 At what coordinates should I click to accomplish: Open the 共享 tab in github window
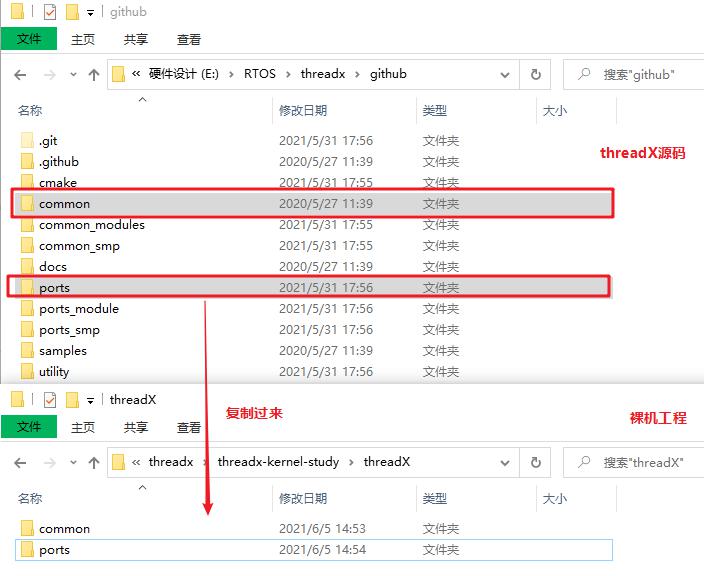[x=136, y=40]
